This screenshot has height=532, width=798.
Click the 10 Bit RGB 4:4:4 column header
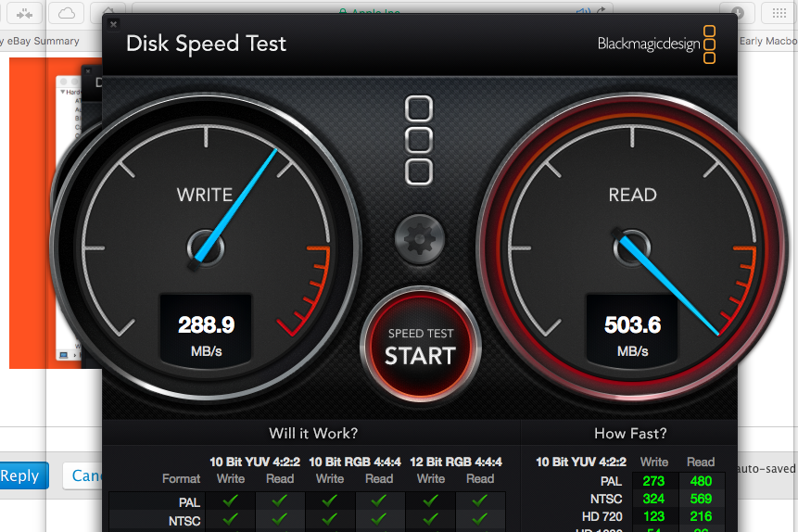(x=355, y=462)
